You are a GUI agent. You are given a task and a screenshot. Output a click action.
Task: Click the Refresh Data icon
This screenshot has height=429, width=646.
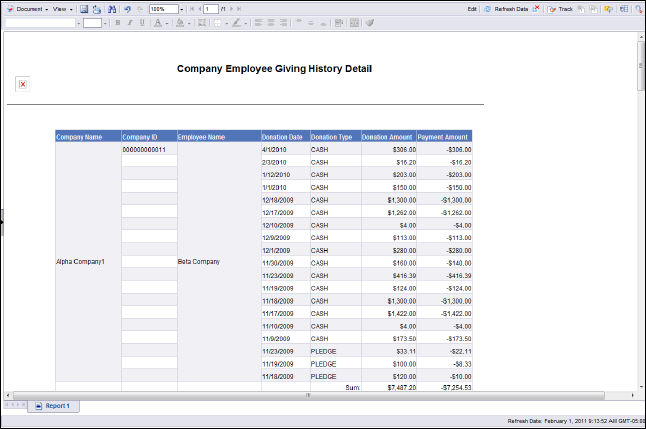pyautogui.click(x=487, y=8)
